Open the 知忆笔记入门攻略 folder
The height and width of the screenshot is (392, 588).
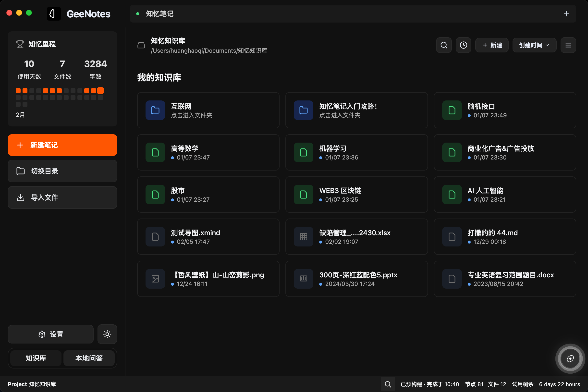point(356,110)
